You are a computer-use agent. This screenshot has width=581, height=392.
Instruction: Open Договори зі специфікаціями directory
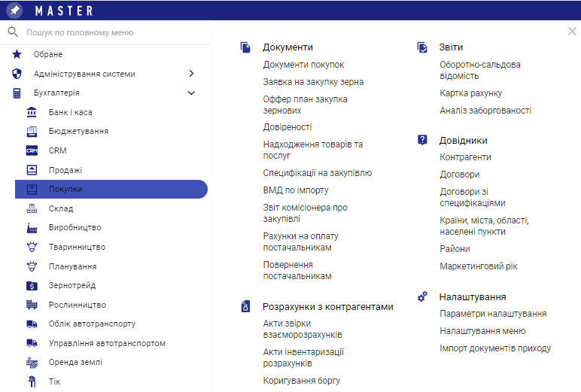tap(473, 197)
